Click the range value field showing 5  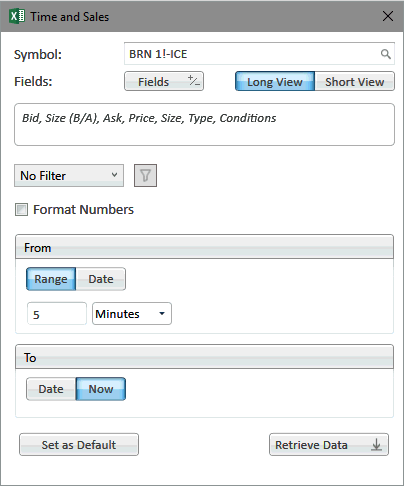coord(57,313)
